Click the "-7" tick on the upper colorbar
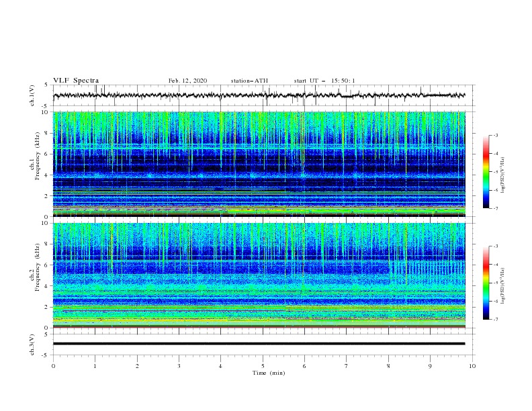The image size is (532, 411). 496,208
